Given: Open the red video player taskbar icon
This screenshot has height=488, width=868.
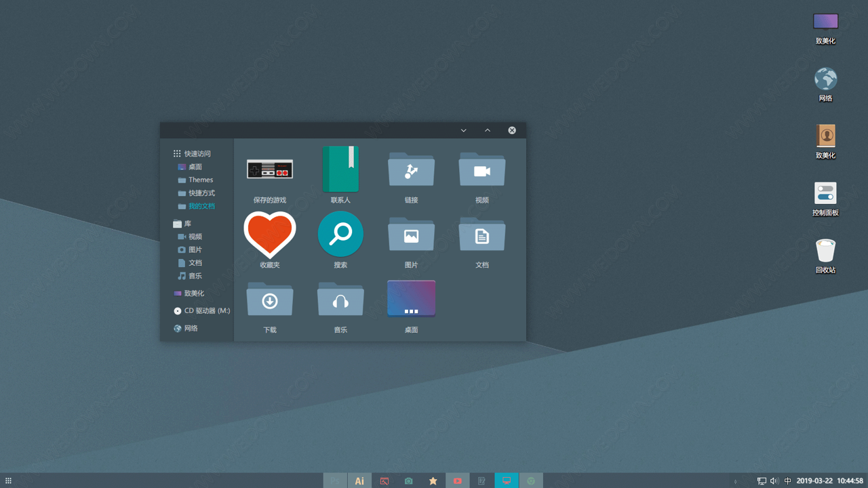Looking at the screenshot, I should [x=457, y=481].
